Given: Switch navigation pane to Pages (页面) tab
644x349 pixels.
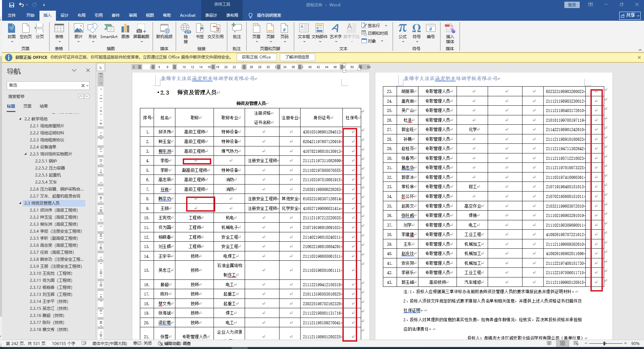Looking at the screenshot, I should [27, 106].
